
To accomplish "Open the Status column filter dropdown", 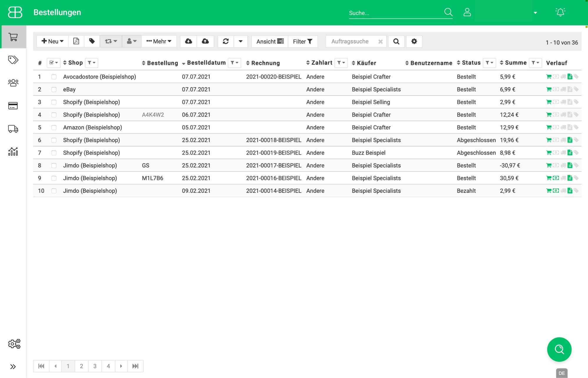I will click(x=489, y=63).
